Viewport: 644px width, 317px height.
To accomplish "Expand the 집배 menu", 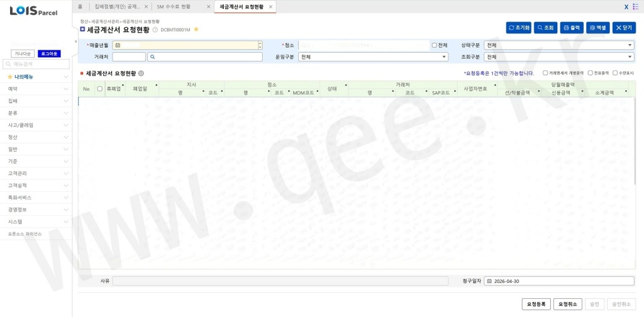I will click(x=36, y=101).
